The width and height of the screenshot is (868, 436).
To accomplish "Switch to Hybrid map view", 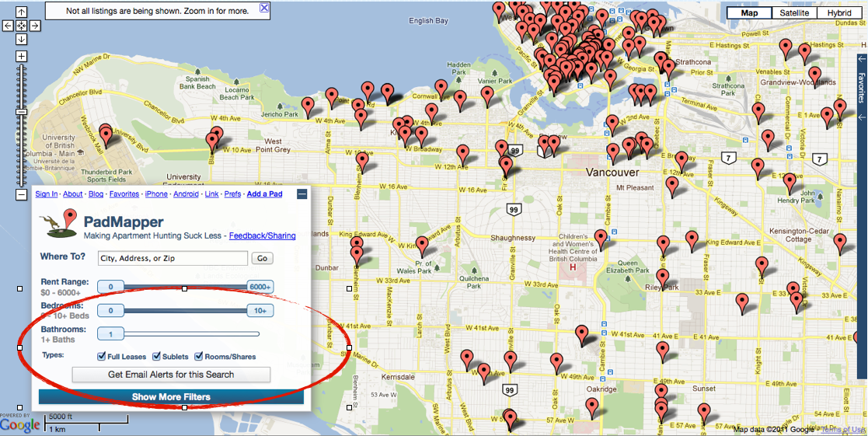I will (838, 13).
